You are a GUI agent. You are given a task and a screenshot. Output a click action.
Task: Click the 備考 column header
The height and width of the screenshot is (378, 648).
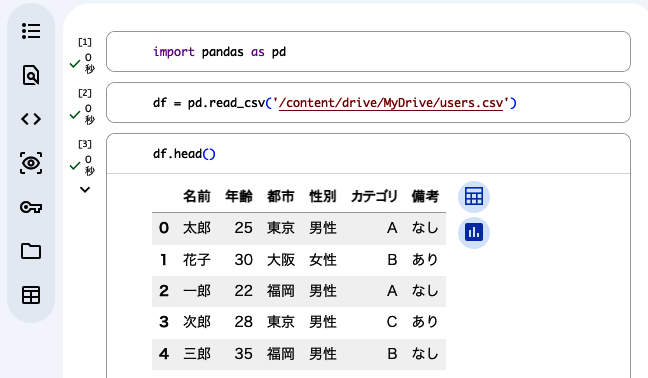coord(425,196)
